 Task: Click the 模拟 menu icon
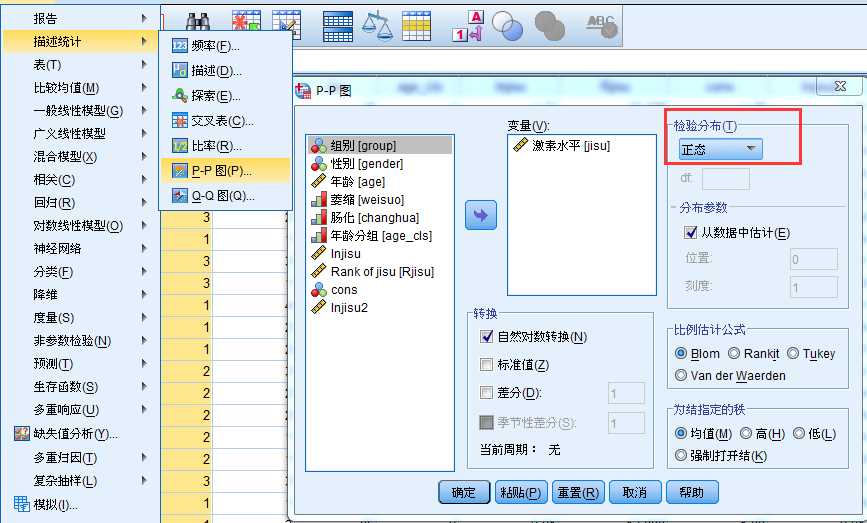click(22, 504)
